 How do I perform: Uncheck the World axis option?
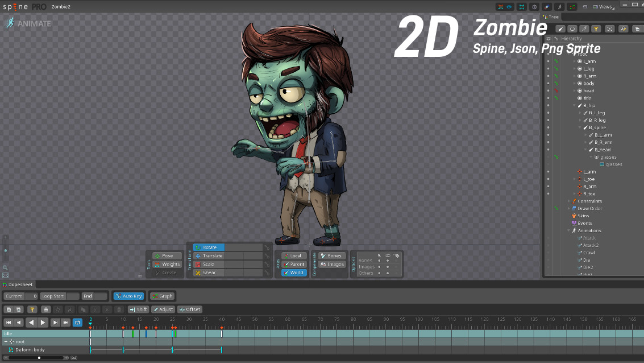coord(294,273)
